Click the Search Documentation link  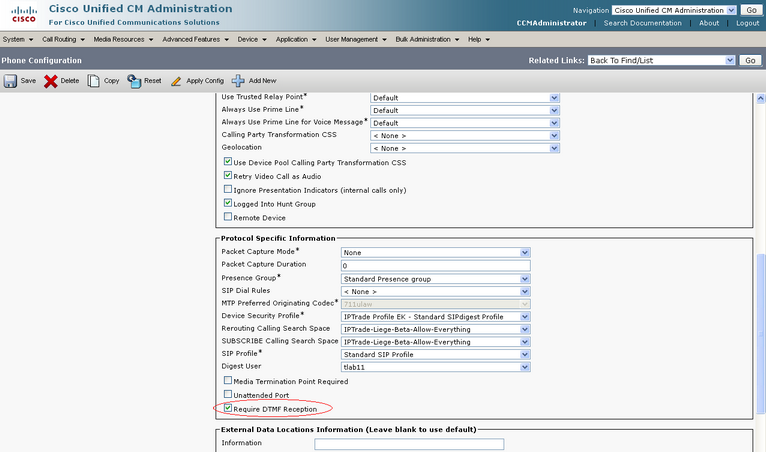[x=642, y=23]
